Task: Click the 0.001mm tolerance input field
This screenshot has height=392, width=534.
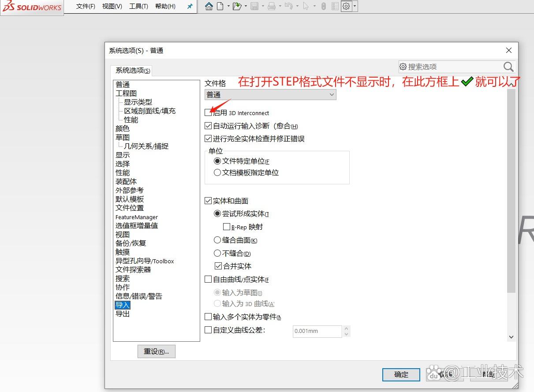Action: coord(317,331)
